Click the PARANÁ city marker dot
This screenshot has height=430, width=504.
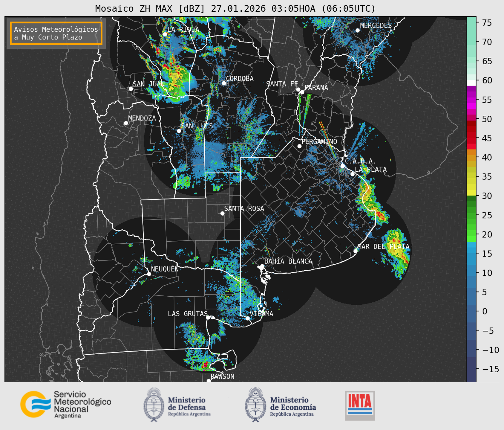pyautogui.click(x=302, y=92)
